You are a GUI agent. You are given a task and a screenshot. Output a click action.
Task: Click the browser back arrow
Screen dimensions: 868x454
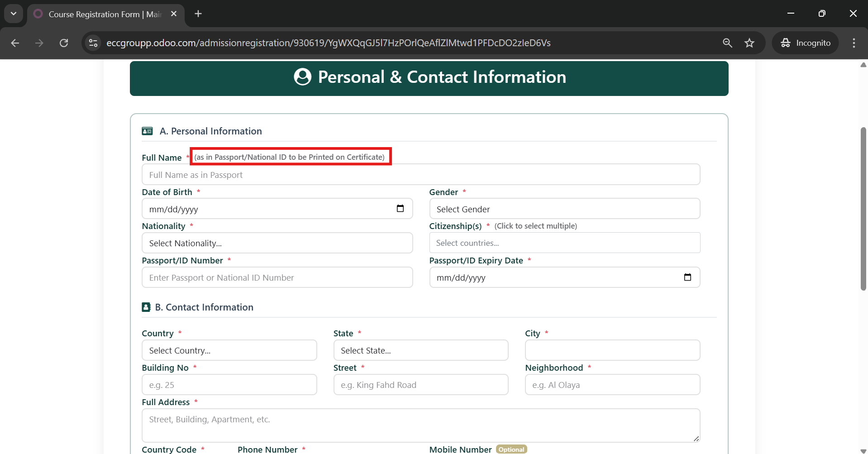[15, 43]
